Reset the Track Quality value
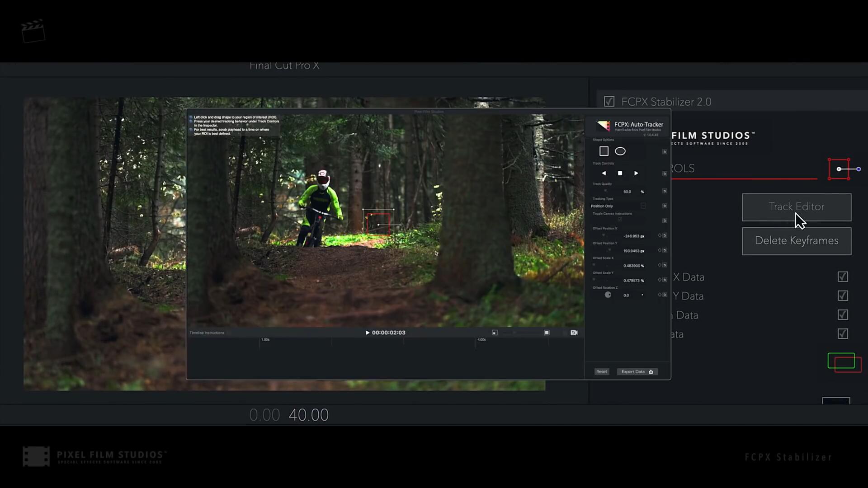This screenshot has height=488, width=868. tap(665, 191)
